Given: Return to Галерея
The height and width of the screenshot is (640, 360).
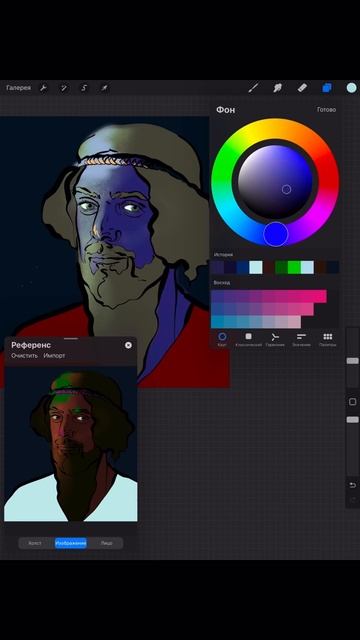Looking at the screenshot, I should point(18,88).
